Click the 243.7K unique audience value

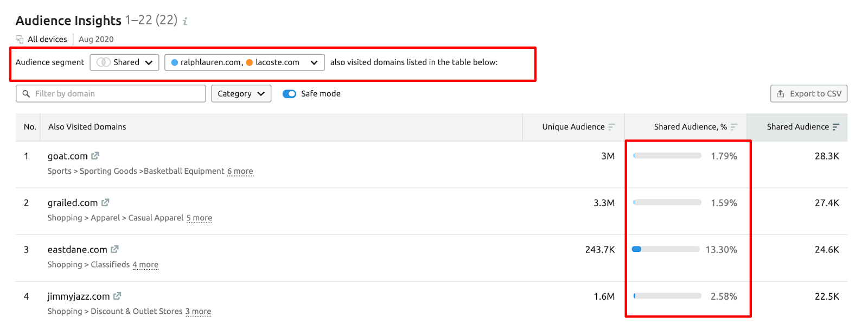click(x=600, y=250)
